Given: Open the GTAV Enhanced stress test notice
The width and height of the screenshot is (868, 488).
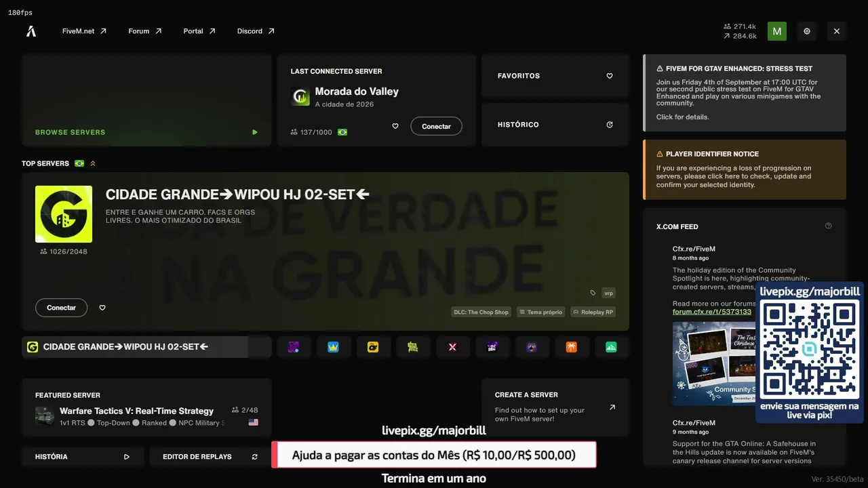Looking at the screenshot, I should (745, 93).
